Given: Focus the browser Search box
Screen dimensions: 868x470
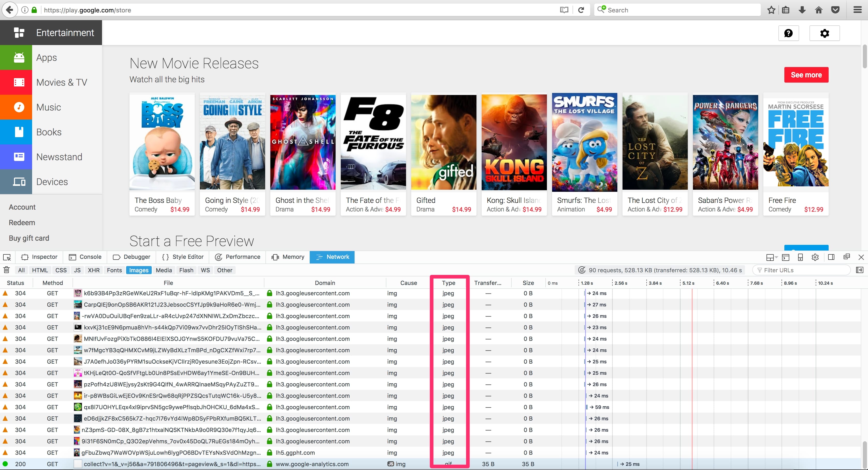Looking at the screenshot, I should point(677,10).
